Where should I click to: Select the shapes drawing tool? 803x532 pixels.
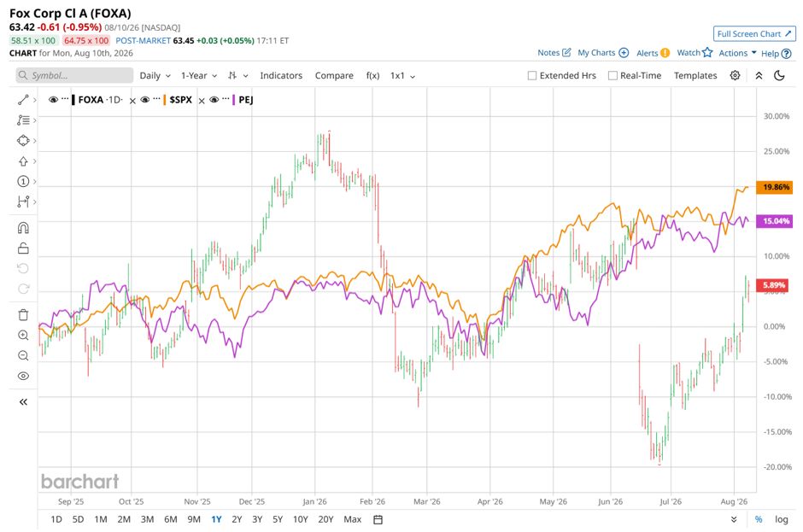23,141
